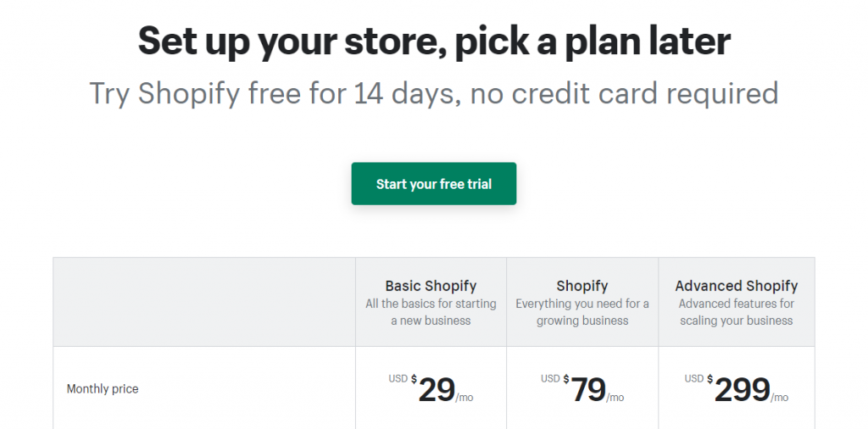Click the /mo suffix after 79

(615, 398)
